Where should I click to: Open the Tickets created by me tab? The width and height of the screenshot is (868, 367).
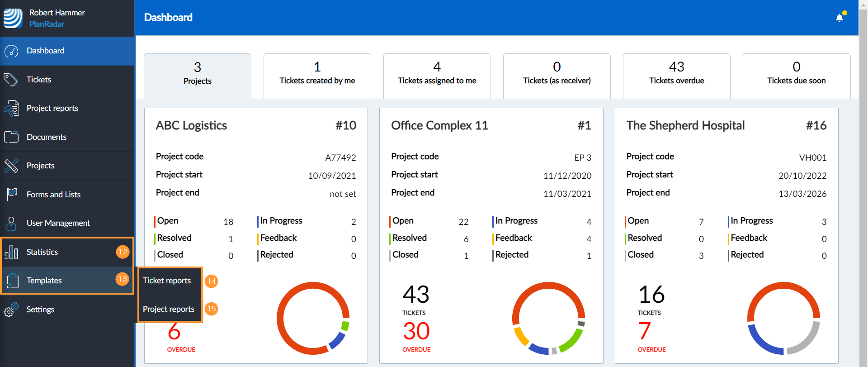317,75
